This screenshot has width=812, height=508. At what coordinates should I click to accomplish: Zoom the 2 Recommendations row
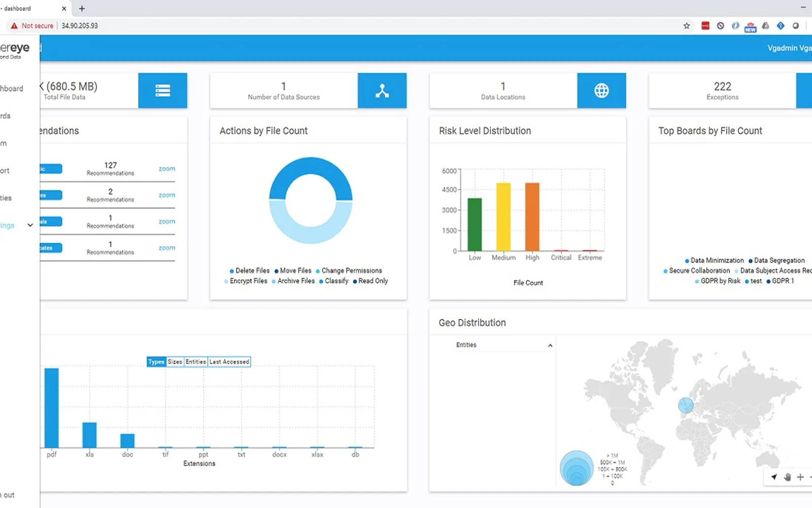coord(167,195)
